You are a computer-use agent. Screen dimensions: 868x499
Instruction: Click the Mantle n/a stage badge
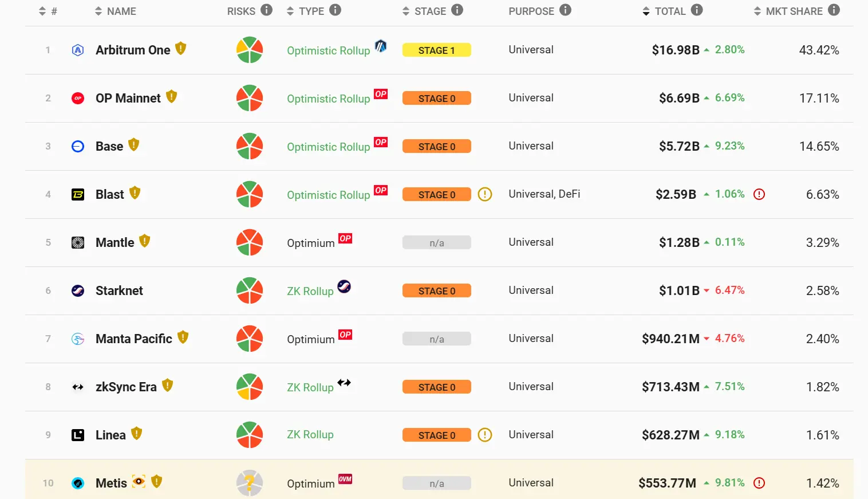click(436, 243)
